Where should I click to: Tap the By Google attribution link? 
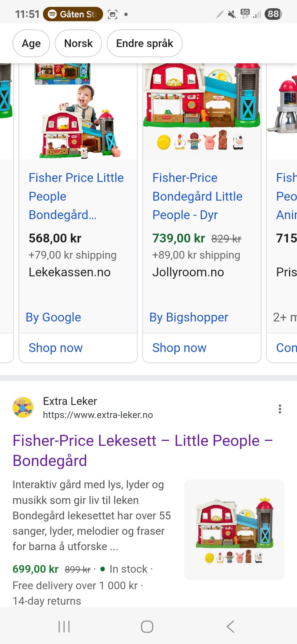pyautogui.click(x=53, y=317)
